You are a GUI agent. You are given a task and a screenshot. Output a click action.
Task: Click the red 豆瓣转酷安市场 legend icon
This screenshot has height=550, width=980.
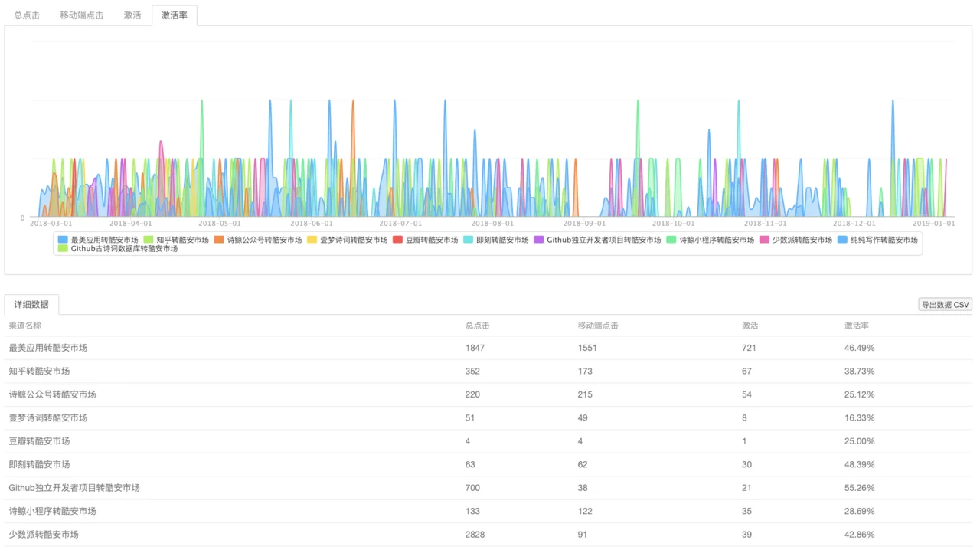coord(397,240)
